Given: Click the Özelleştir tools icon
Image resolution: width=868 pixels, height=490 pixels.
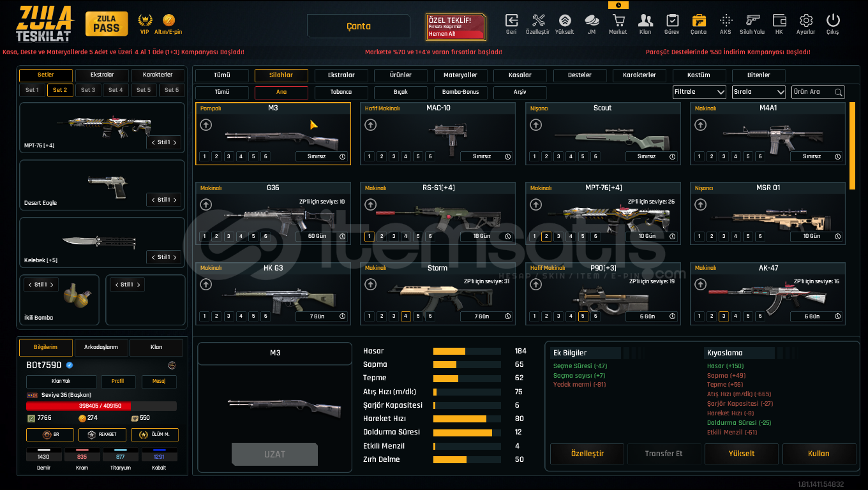Looking at the screenshot, I should [537, 20].
